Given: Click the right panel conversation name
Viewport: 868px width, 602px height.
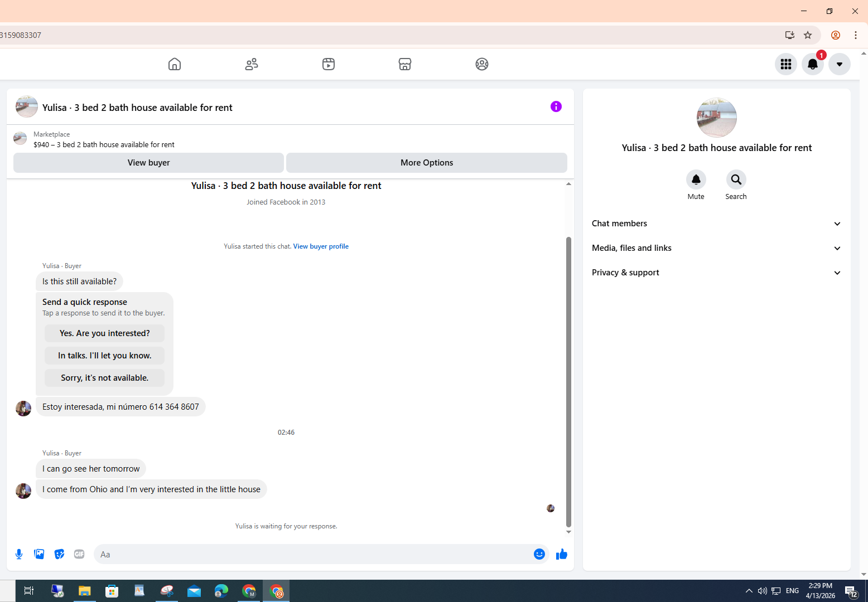Looking at the screenshot, I should pos(717,148).
